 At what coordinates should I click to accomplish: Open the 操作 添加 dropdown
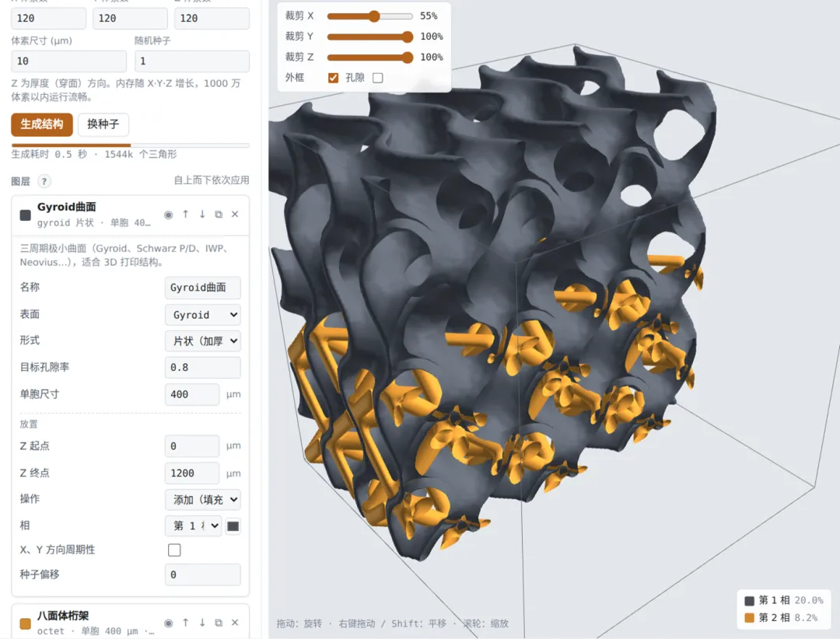point(202,500)
